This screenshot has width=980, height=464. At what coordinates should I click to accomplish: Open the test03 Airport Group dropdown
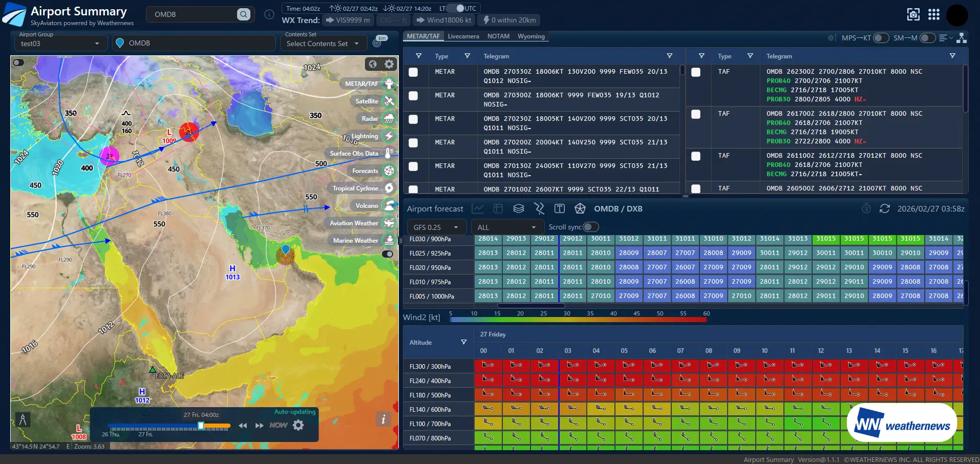click(x=59, y=44)
